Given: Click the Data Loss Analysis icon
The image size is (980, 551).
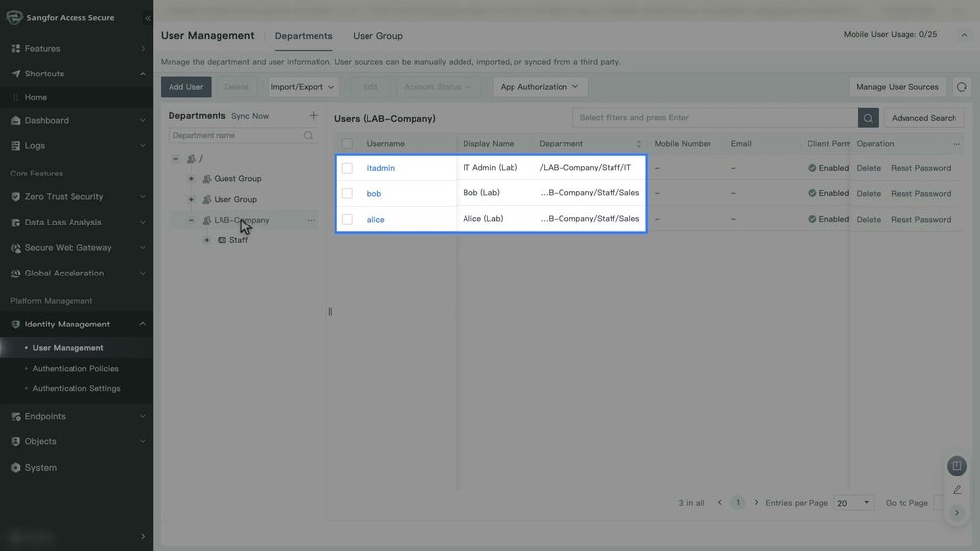Looking at the screenshot, I should (15, 222).
